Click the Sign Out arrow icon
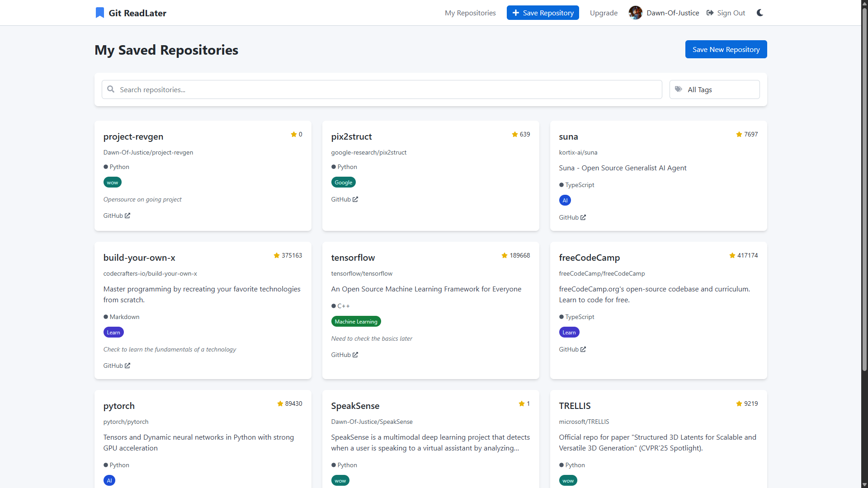Viewport: 868px width, 488px height. point(710,13)
